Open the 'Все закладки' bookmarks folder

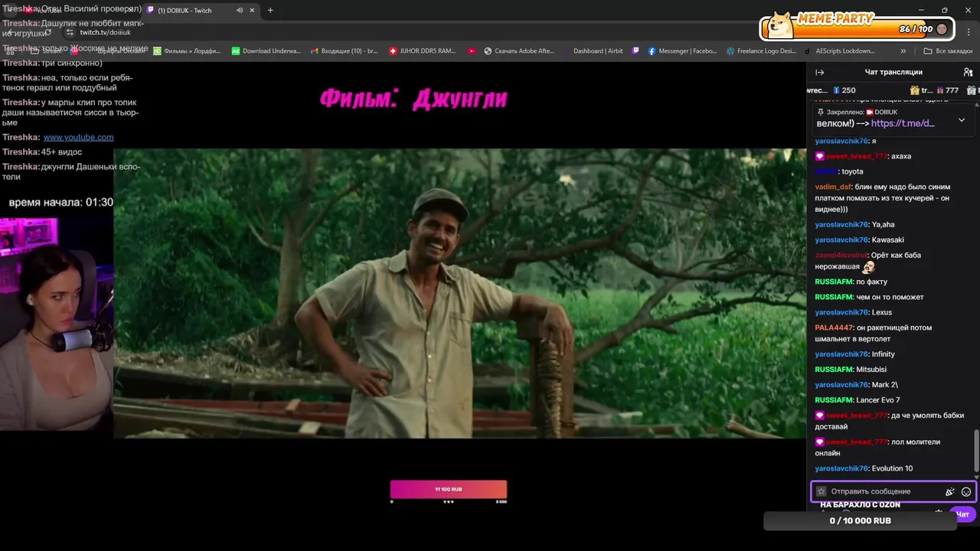coord(948,51)
